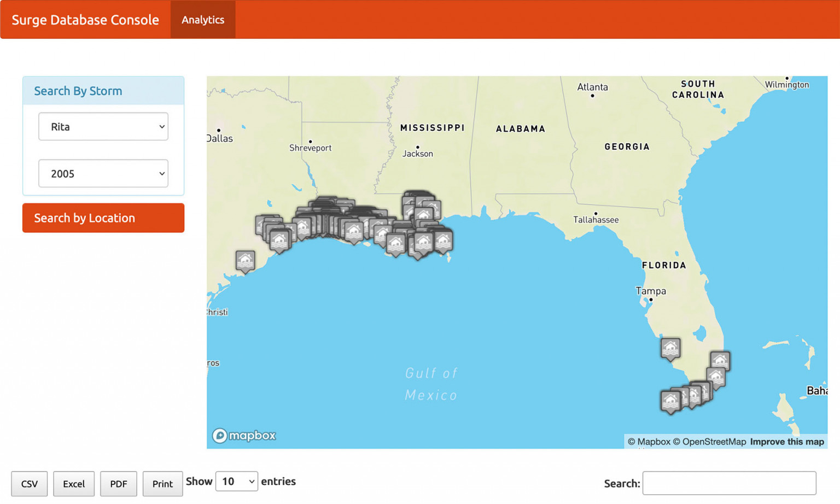Screen dimensions: 840x504
Task: Change the Show entries dropdown from 10
Action: pyautogui.click(x=236, y=481)
